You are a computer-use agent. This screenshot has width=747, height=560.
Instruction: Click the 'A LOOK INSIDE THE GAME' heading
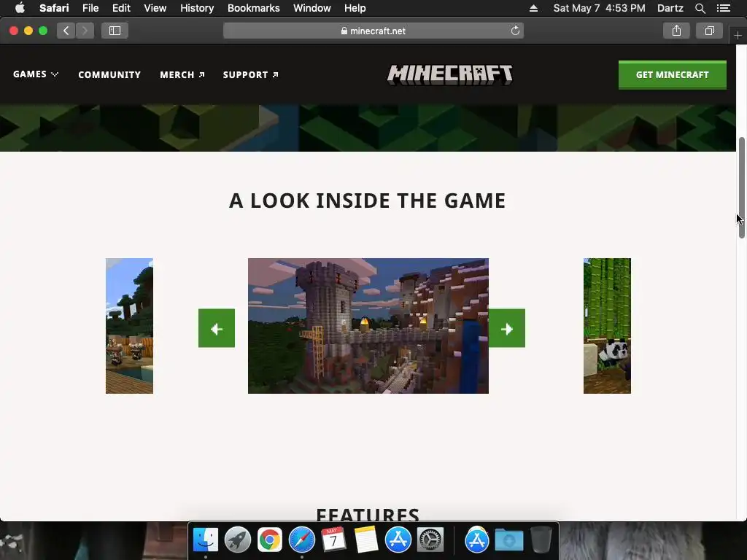(x=368, y=201)
